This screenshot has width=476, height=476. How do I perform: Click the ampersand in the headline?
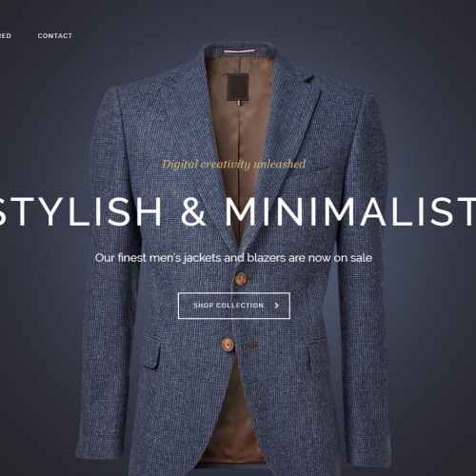[193, 211]
